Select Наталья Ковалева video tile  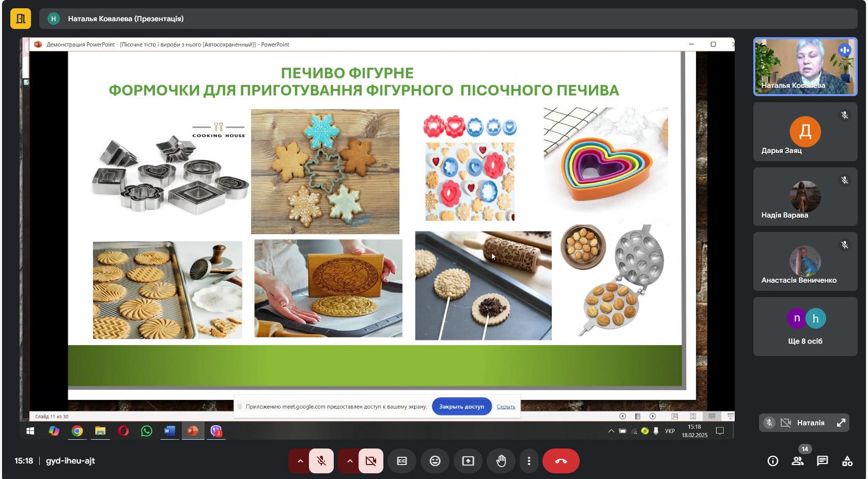804,67
